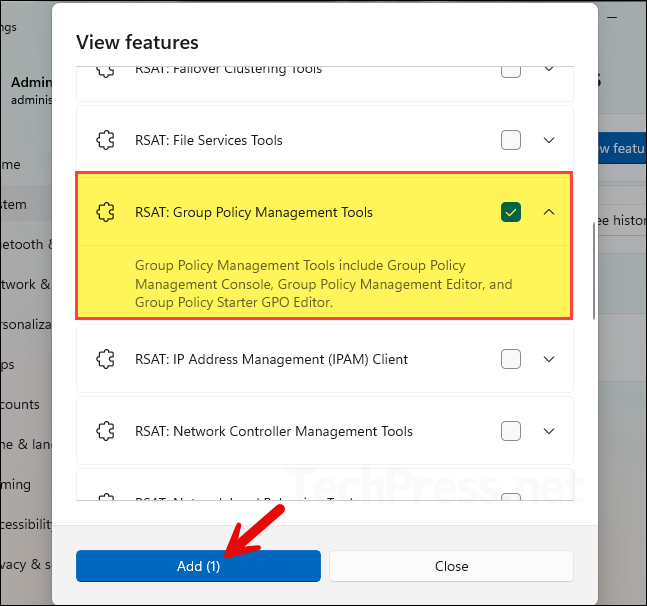Screen dimensions: 647x606
Task: Minimize the Settings window
Action: [x=612, y=17]
